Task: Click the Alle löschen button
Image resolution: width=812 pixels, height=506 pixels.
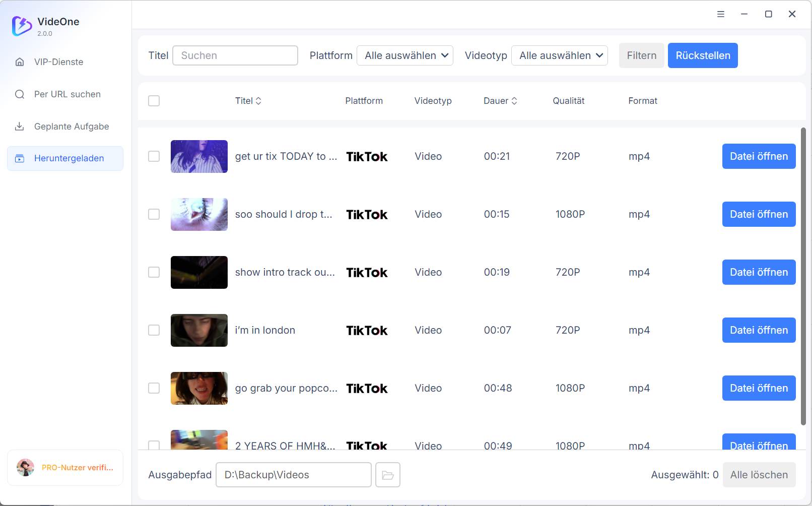Action: point(759,475)
